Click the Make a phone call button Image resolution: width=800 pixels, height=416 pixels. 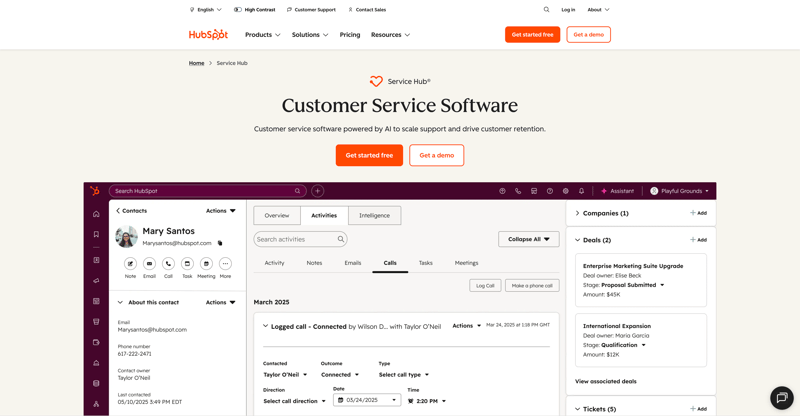click(532, 286)
